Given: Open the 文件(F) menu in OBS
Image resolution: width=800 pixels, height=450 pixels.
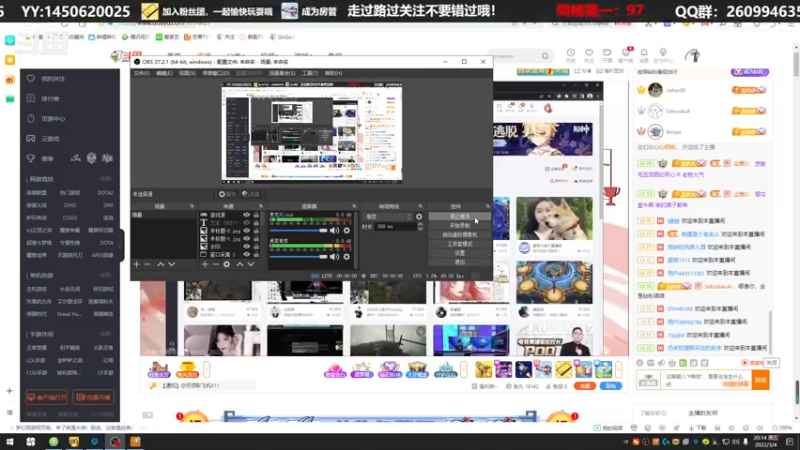Looking at the screenshot, I should 141,73.
